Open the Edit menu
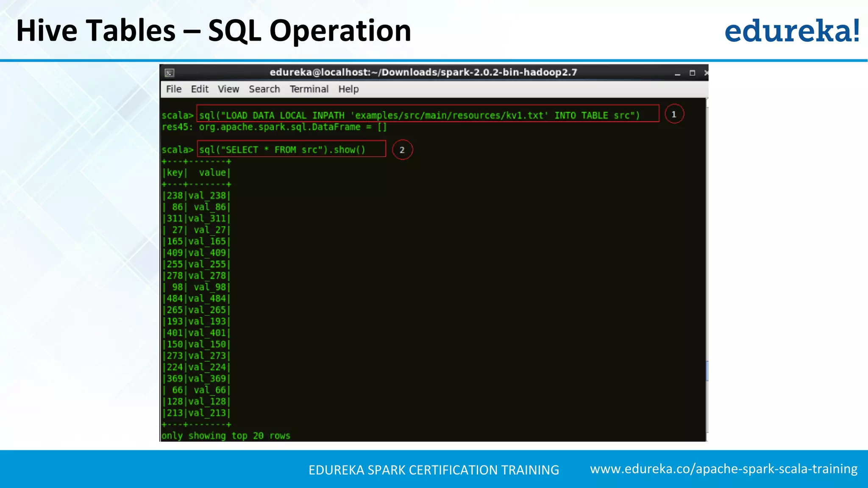This screenshot has width=868, height=488. [x=200, y=89]
